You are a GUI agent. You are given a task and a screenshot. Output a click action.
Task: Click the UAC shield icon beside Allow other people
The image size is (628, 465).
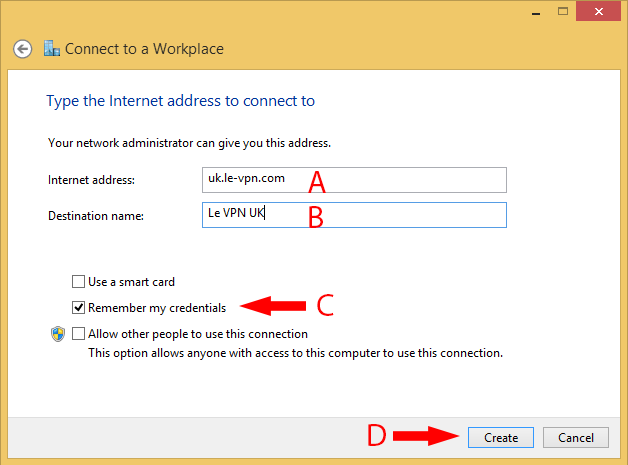(58, 334)
